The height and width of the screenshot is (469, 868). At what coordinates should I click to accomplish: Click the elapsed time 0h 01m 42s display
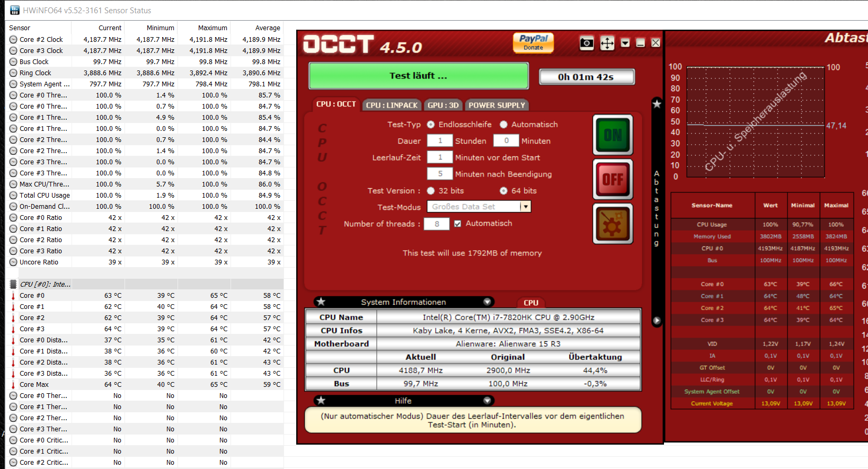pos(587,77)
